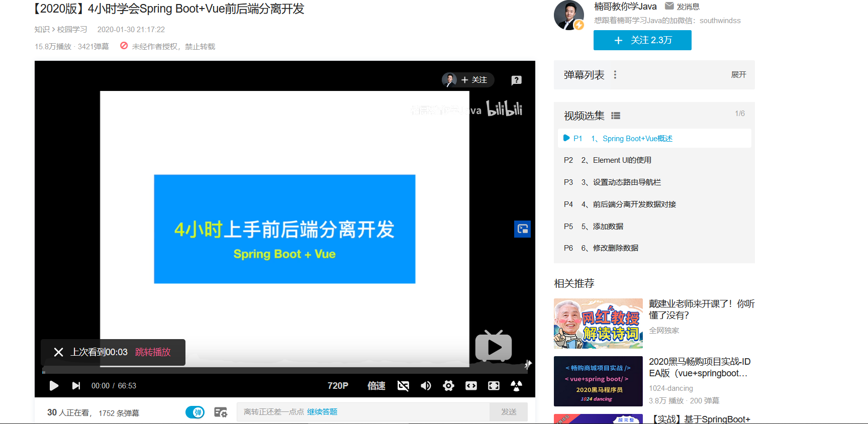Open danmaku display settings icon
Viewport: 868px width, 424px height.
221,412
